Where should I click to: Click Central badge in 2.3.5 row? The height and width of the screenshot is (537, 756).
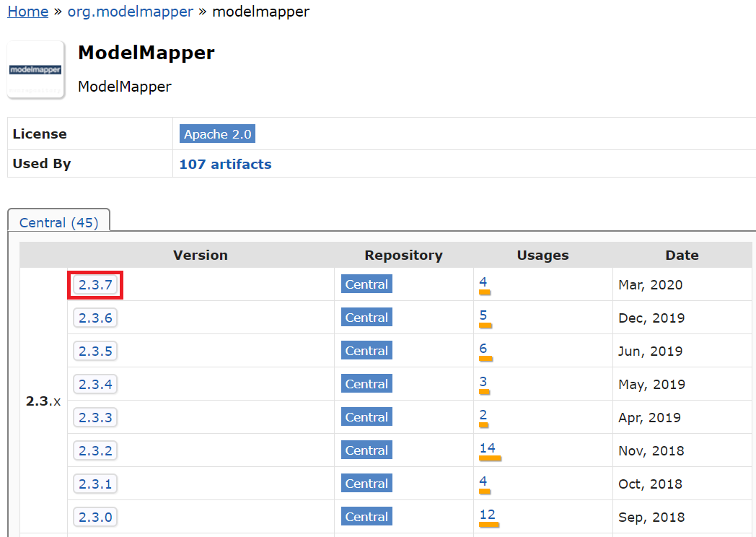point(366,351)
